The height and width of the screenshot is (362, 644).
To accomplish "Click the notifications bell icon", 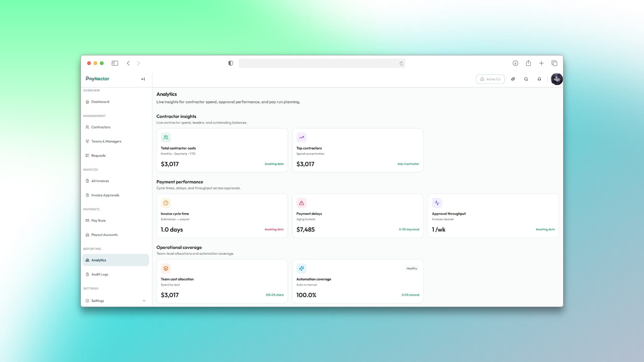I will pyautogui.click(x=539, y=79).
